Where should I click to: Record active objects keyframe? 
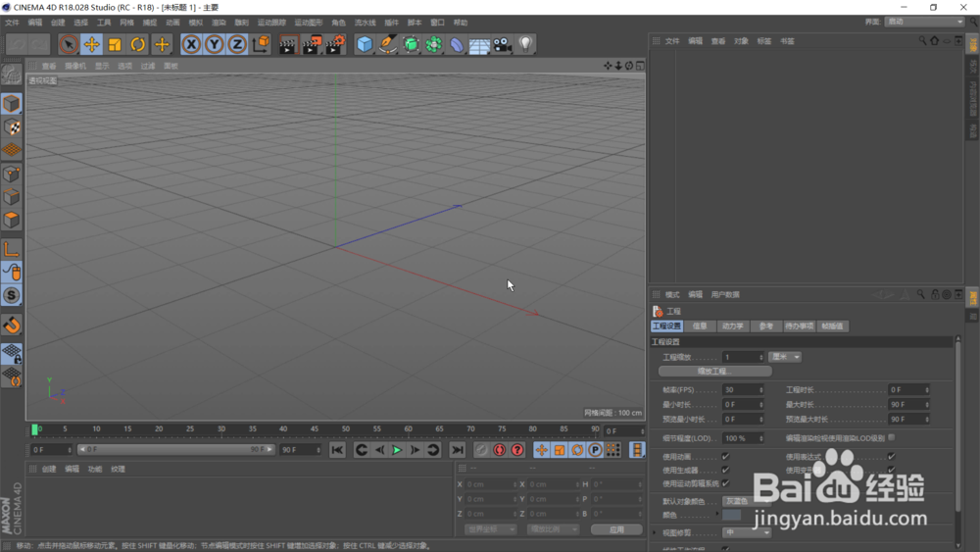[481, 450]
